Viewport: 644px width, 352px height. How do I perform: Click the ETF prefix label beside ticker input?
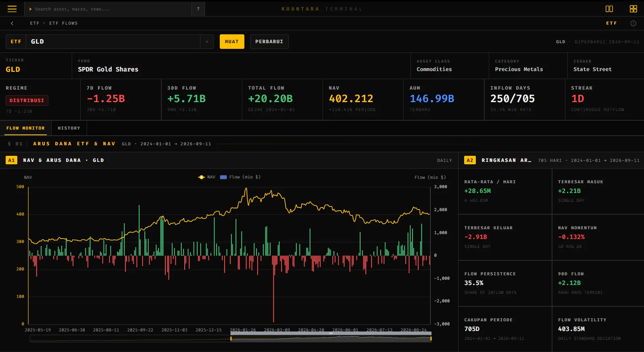coord(16,42)
